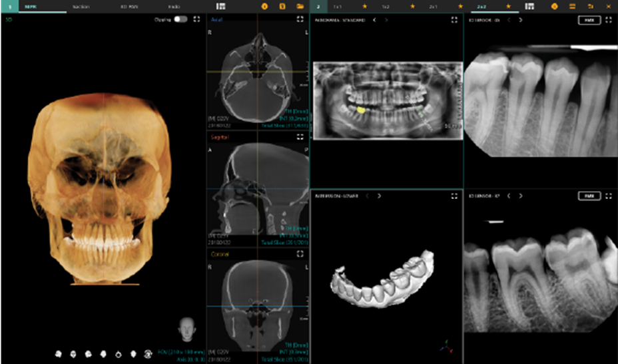The height and width of the screenshot is (364, 618).
Task: Toggle the Clipping switch in 3D view
Action: point(180,19)
